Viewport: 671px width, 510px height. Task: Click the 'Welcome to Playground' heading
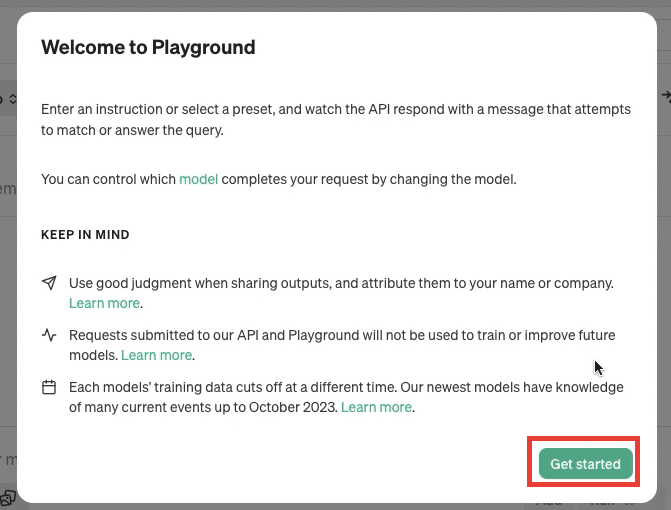point(148,47)
